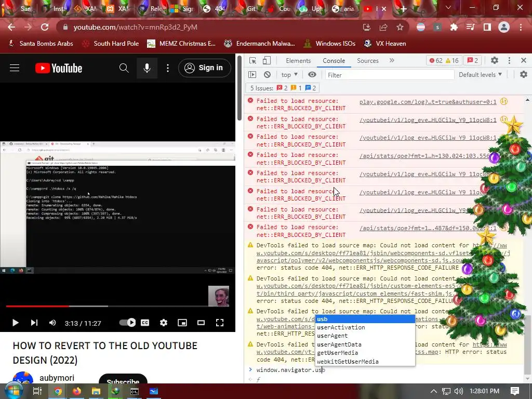
Task: Open browser media control icon
Action: (470, 27)
